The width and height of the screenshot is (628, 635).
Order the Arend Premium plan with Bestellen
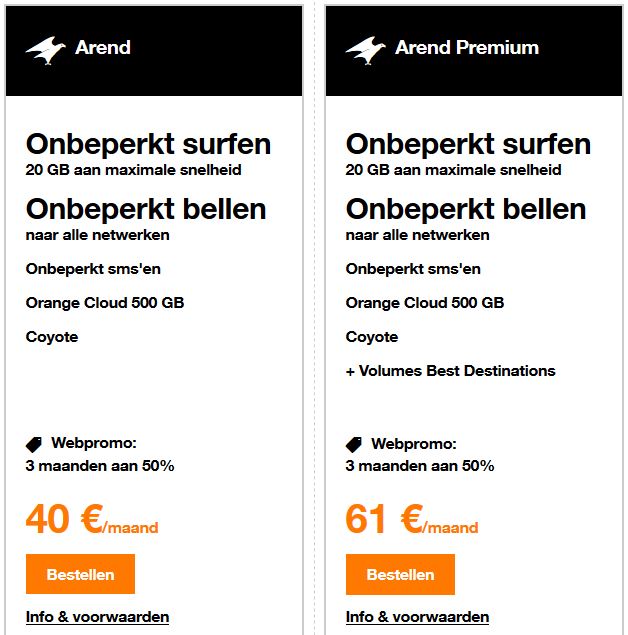tap(400, 574)
